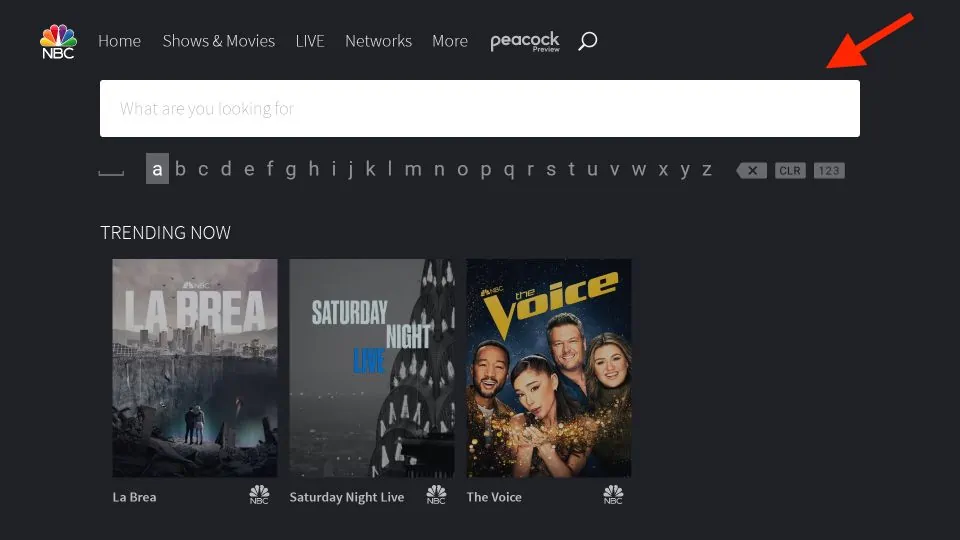Select the letter k key
The width and height of the screenshot is (960, 540).
[x=370, y=169]
